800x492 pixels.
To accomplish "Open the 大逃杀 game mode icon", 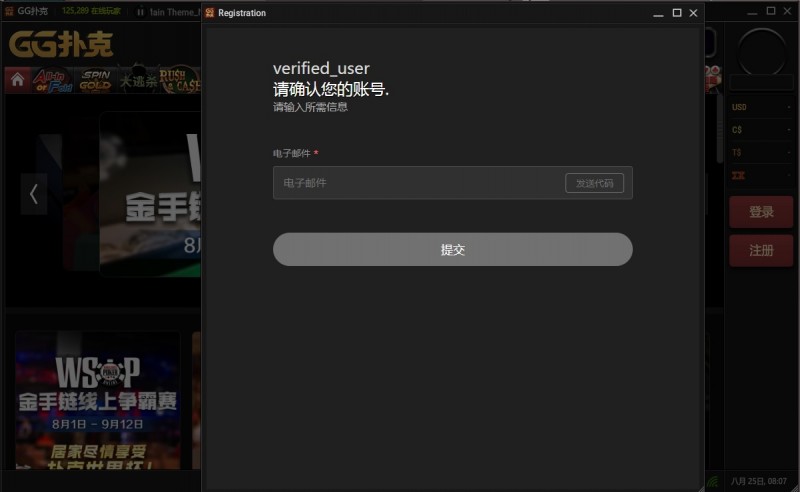I will point(138,80).
